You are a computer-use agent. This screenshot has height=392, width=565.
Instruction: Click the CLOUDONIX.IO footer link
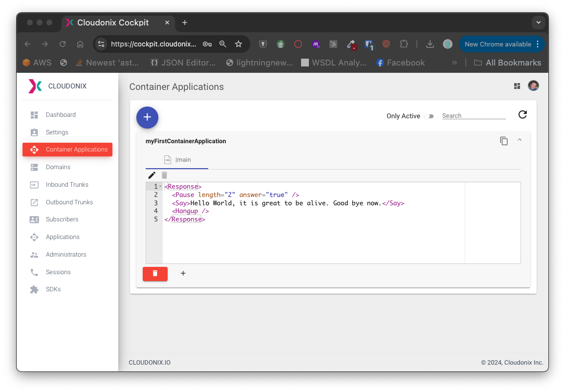[150, 363]
